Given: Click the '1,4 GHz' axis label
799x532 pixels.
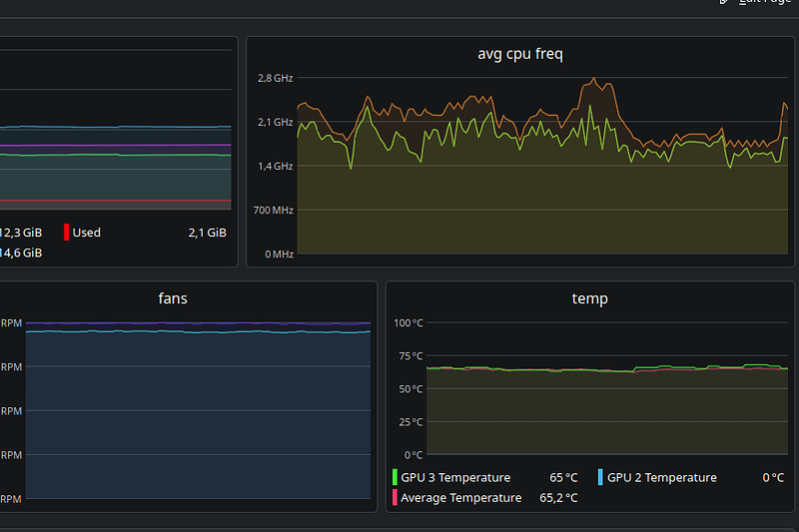Looking at the screenshot, I should (276, 166).
